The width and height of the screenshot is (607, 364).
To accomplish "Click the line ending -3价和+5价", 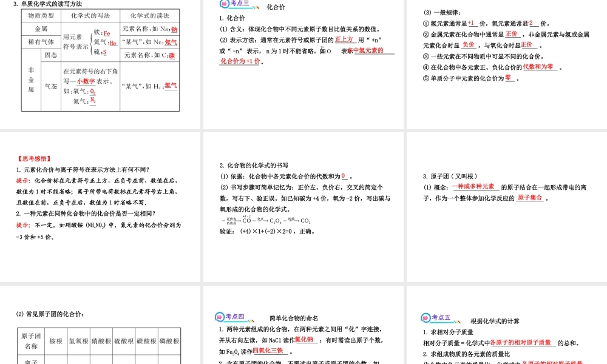I will 35,237.
